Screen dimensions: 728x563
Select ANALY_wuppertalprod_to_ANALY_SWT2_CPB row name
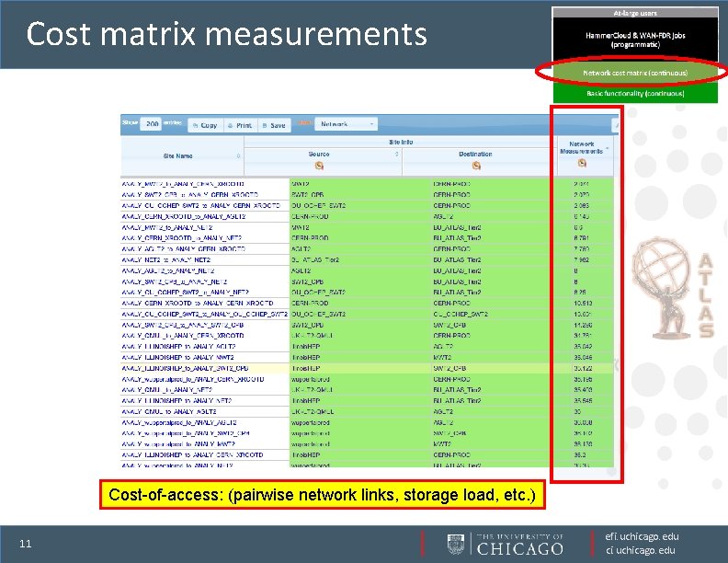186,433
